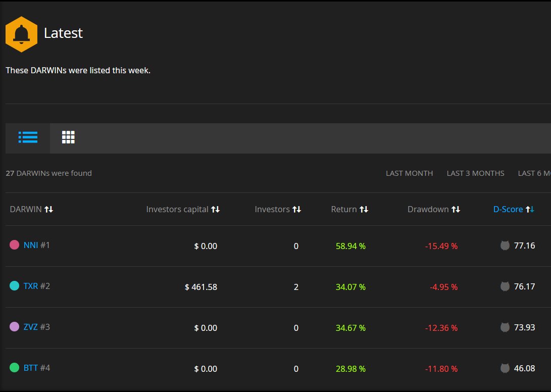The width and height of the screenshot is (551, 392).
Task: Sort by Return arrows
Action: coord(364,210)
